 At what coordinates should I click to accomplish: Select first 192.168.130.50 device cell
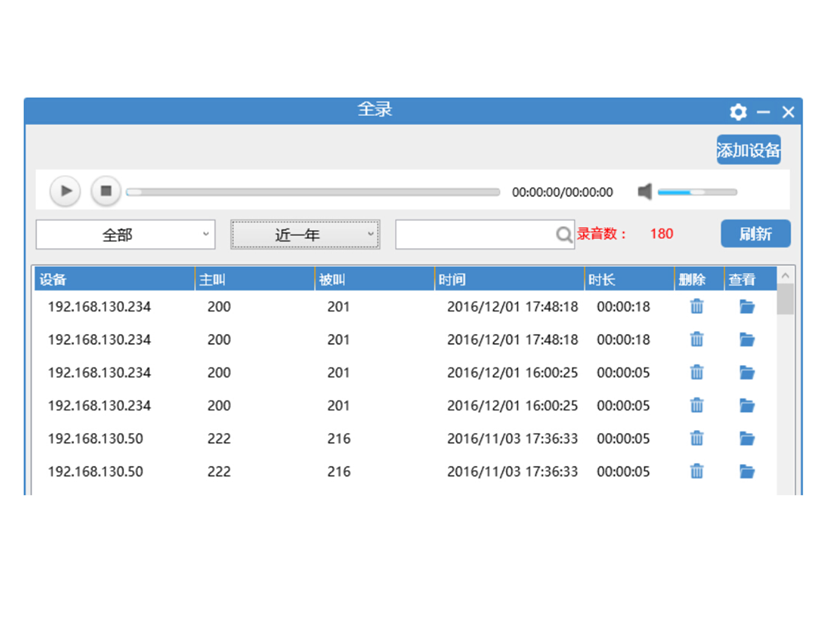(x=95, y=439)
